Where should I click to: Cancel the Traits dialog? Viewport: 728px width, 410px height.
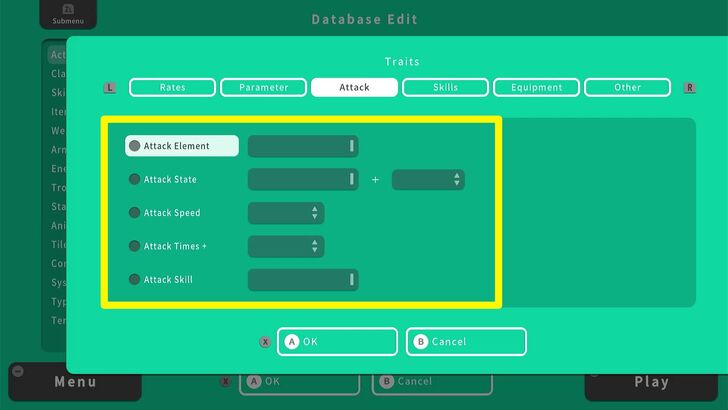click(466, 342)
